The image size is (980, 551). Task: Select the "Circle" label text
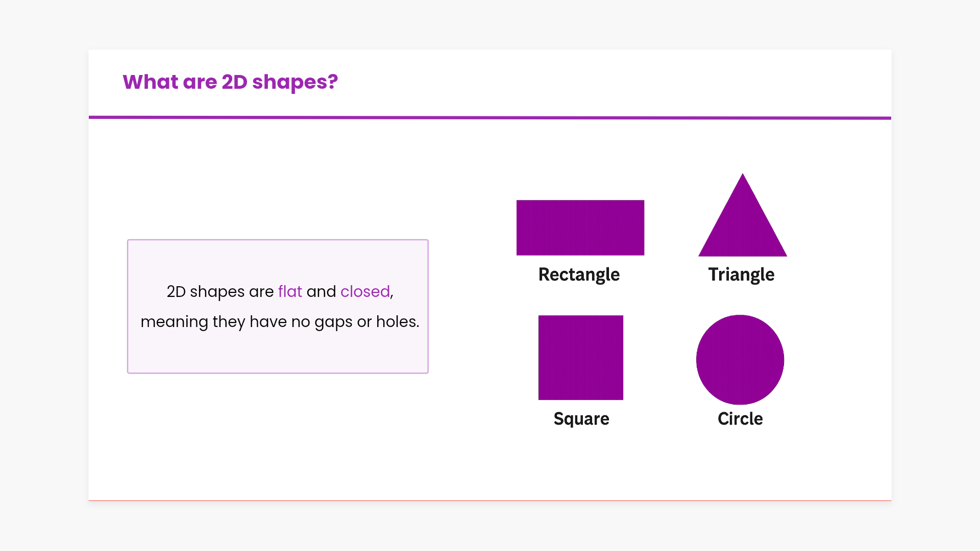tap(740, 419)
